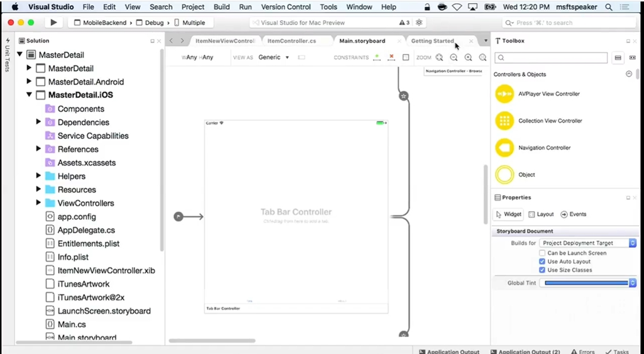Select the AVPlayer View Controller icon
This screenshot has height=354, width=644.
point(504,94)
